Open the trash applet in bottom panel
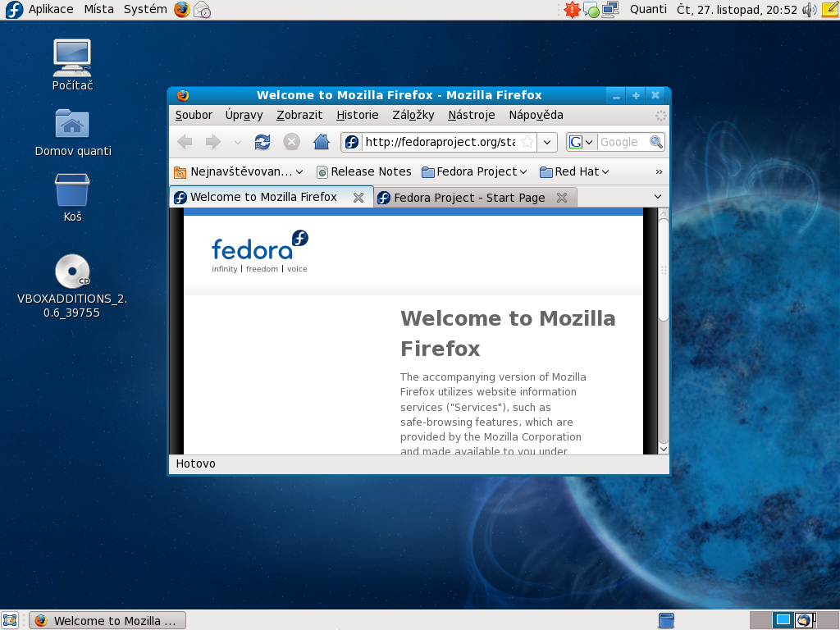The image size is (840, 630). click(x=666, y=620)
